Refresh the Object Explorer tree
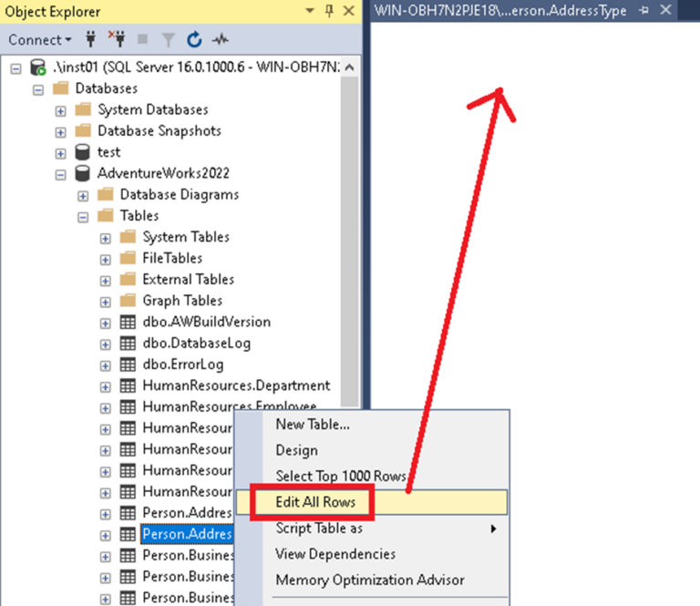 194,40
